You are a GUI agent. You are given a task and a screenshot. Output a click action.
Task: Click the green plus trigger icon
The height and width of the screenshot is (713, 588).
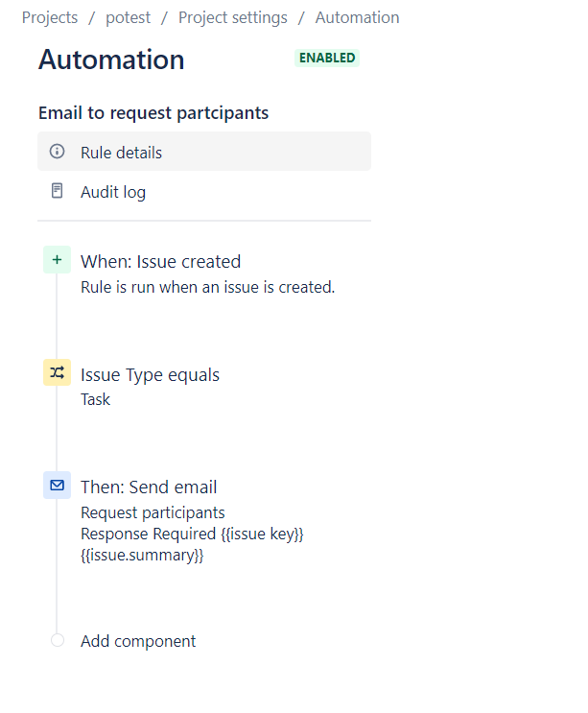57,260
